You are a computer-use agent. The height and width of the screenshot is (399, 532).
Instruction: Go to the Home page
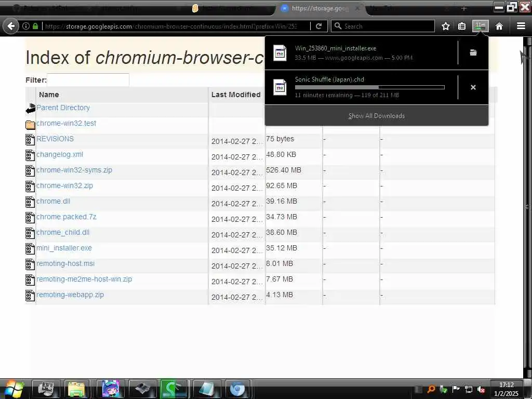499,26
